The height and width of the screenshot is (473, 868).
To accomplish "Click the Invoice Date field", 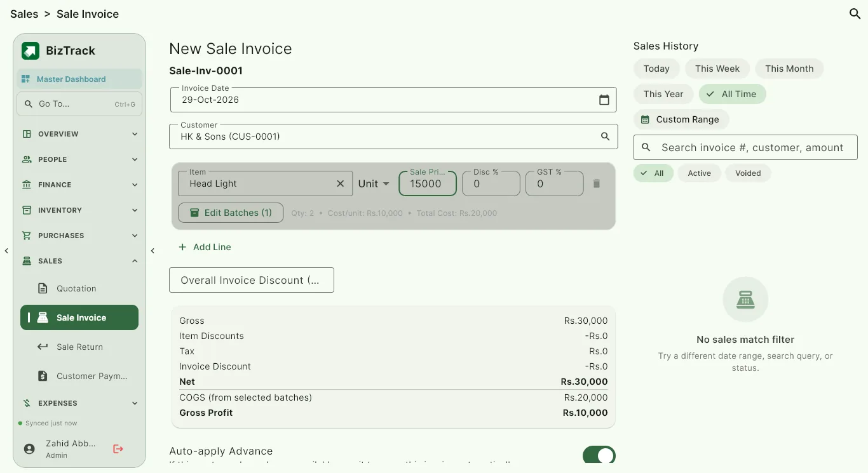I will [393, 100].
